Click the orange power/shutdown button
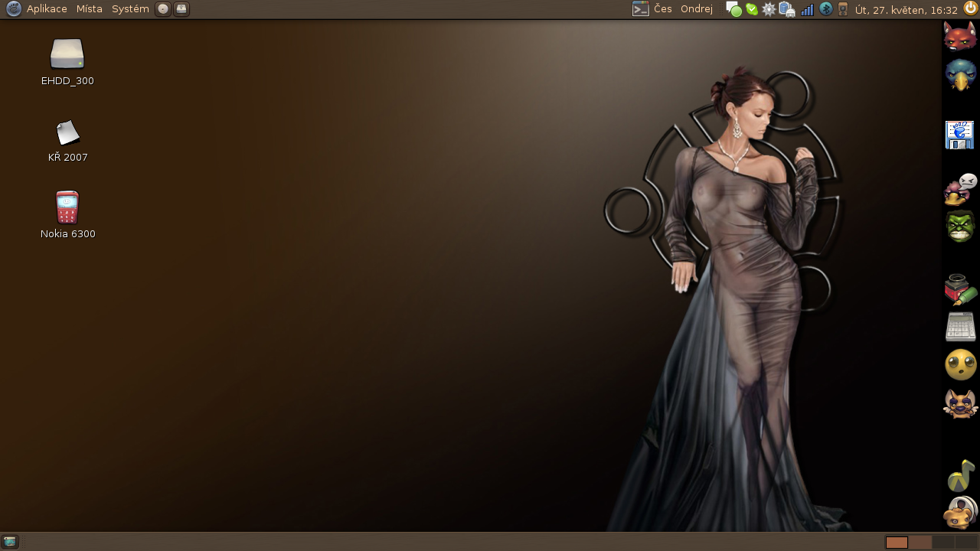This screenshot has height=551, width=980. coord(970,8)
